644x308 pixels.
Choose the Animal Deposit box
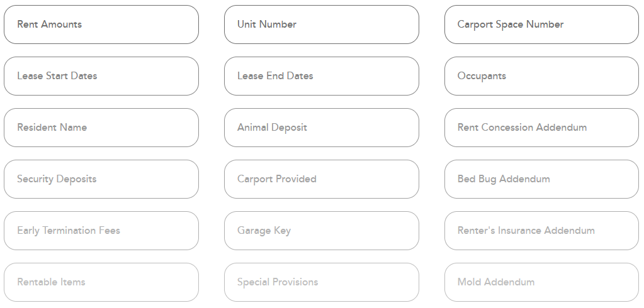322,128
